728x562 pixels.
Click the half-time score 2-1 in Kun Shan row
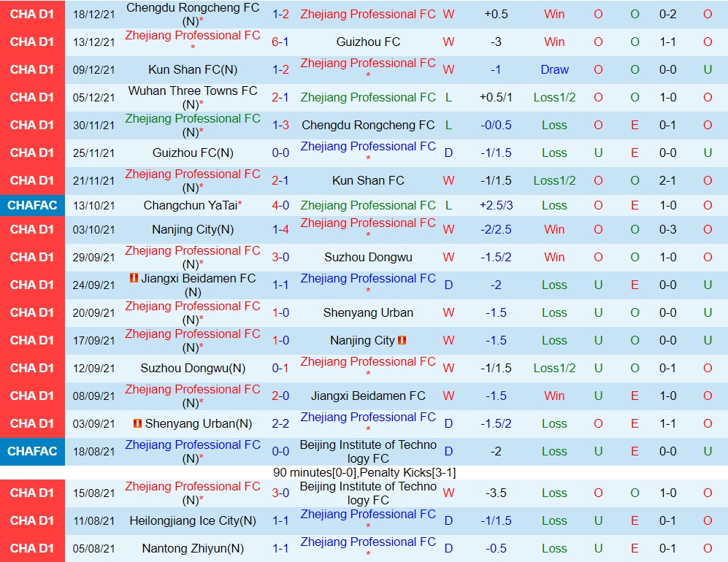[x=667, y=180]
